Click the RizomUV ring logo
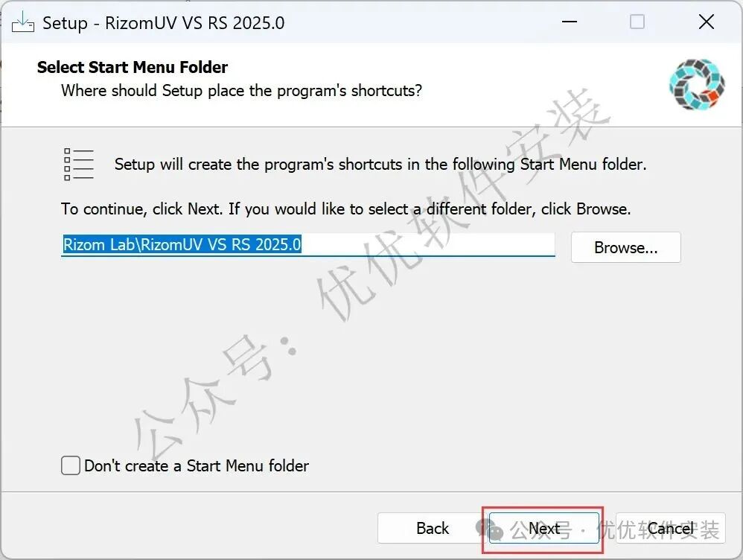The image size is (743, 560). coord(697,84)
